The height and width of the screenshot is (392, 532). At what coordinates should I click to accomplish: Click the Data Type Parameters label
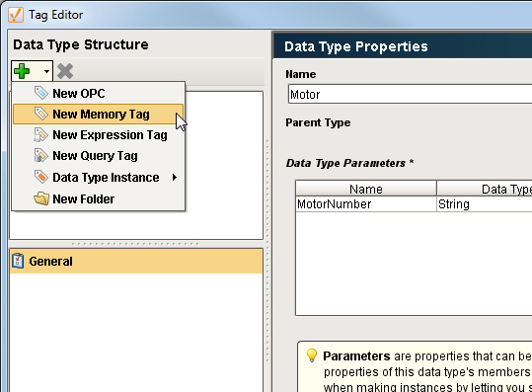coord(349,163)
